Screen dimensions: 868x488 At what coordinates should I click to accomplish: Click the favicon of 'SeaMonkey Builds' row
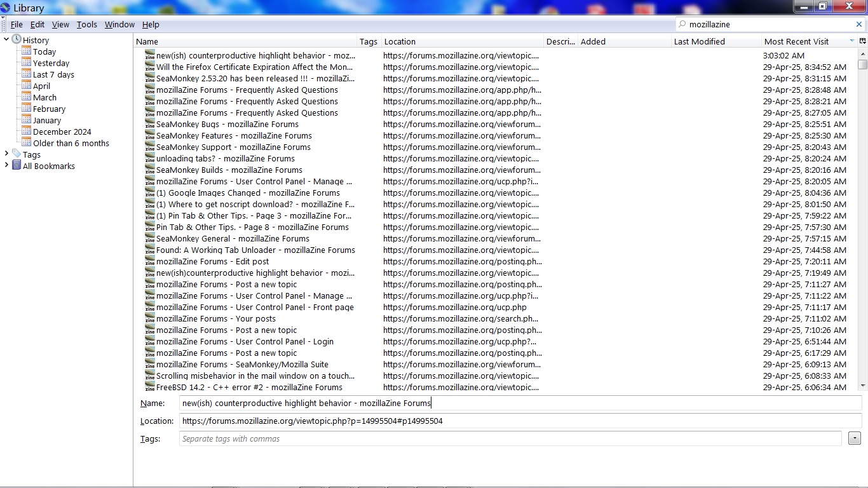coord(150,170)
